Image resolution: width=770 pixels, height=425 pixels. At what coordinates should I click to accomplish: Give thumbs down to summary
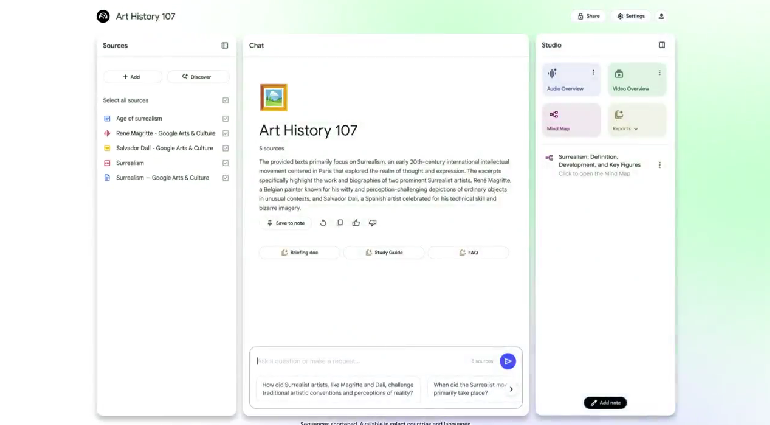click(x=373, y=223)
